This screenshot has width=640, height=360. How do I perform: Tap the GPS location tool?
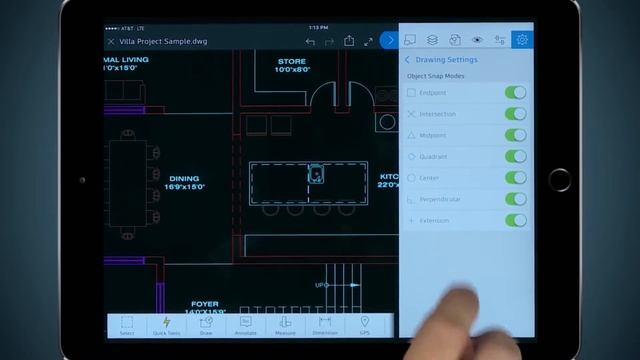click(364, 326)
